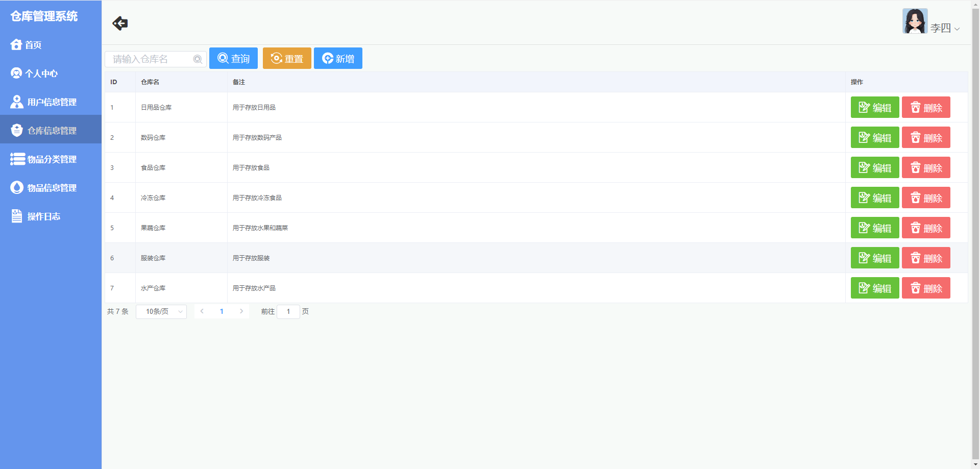Open the 10条/页 page size dropdown
This screenshot has height=469, width=980.
(161, 311)
